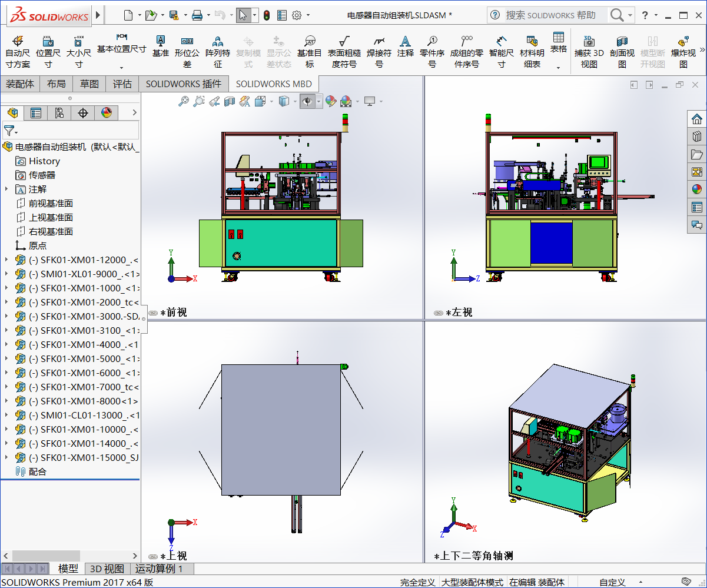Open the DisplayManager color sphere tab

tap(107, 112)
